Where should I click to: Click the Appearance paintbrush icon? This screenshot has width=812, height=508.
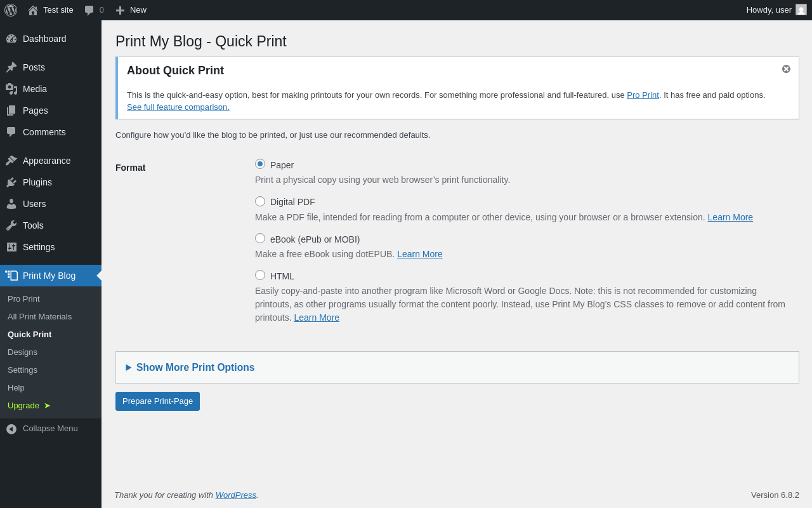(11, 161)
